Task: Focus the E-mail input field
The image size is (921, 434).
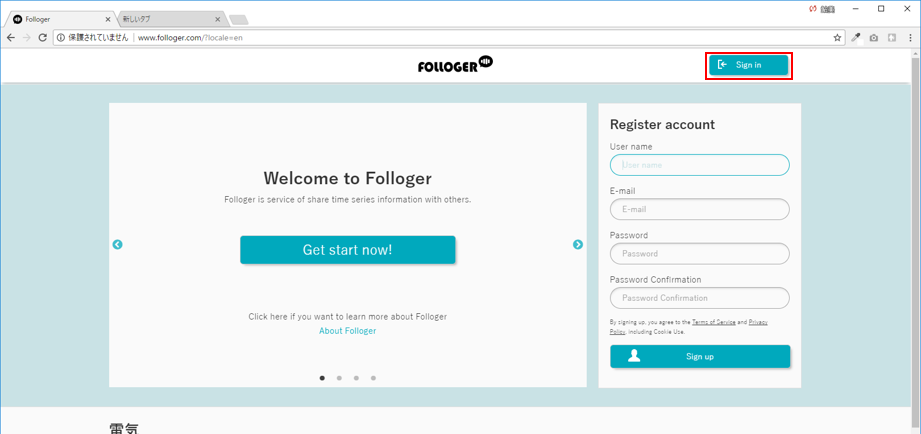Action: pos(699,210)
